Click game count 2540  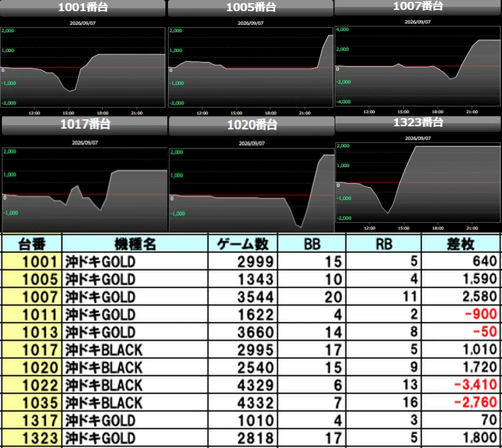click(255, 368)
